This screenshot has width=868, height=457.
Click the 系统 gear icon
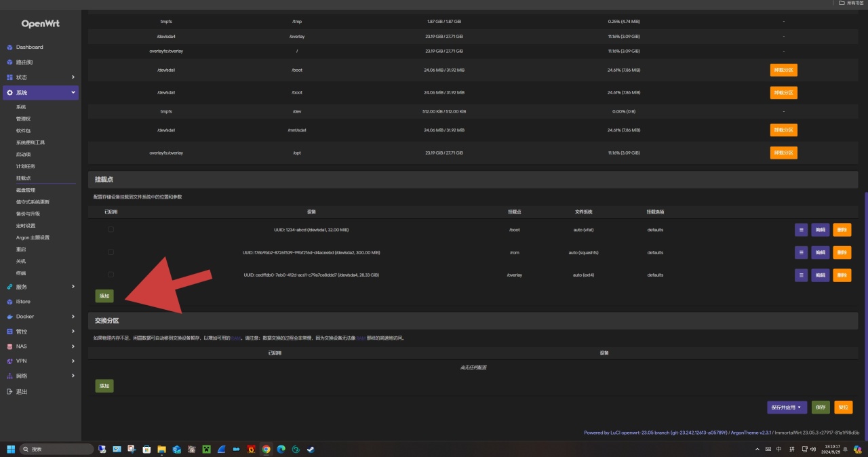click(x=9, y=92)
